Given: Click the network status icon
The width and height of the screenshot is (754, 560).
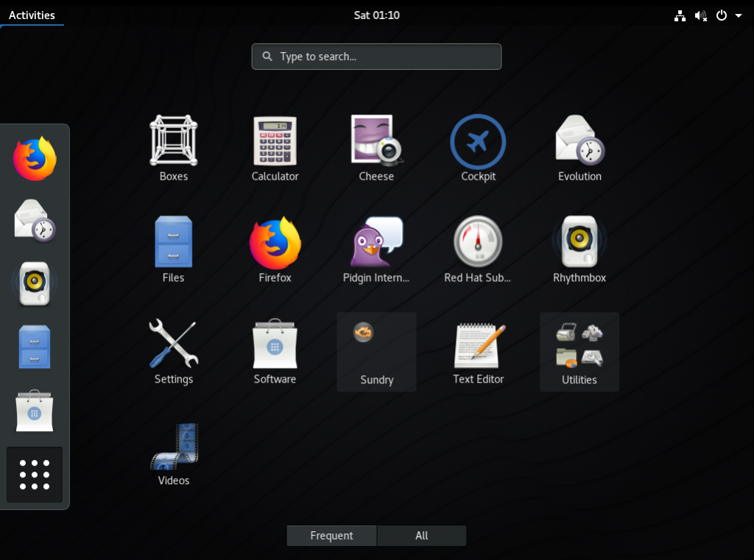Looking at the screenshot, I should (680, 16).
